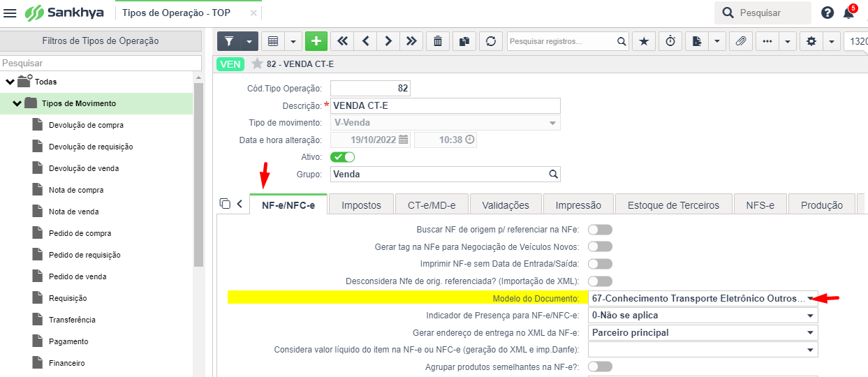This screenshot has width=868, height=377.
Task: Click the magnifier in Pesquisar registros
Action: pos(621,42)
